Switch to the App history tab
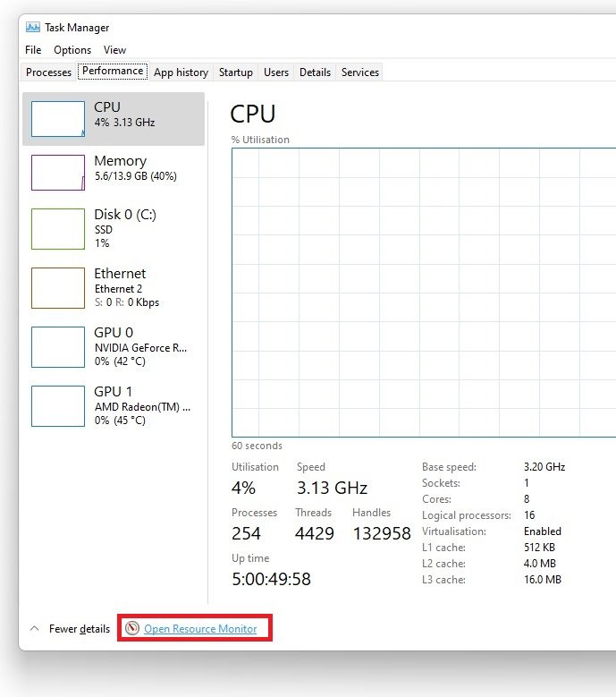Image resolution: width=616 pixels, height=697 pixels. point(181,72)
